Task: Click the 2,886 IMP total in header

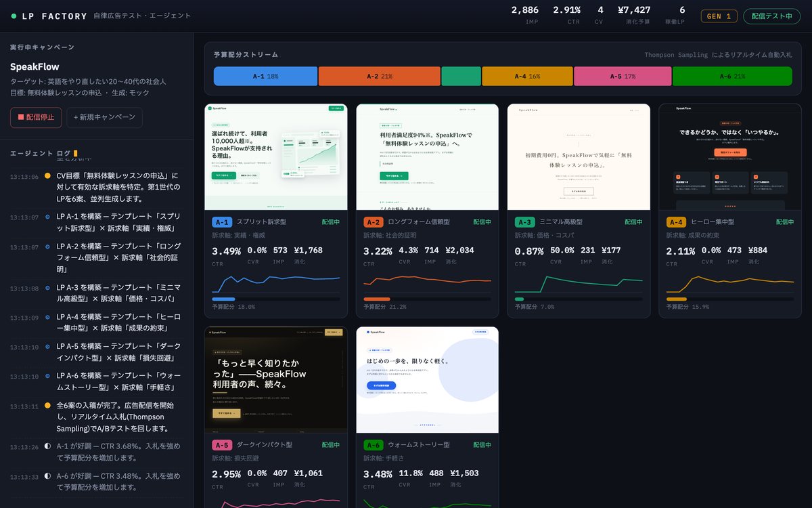Action: click(525, 10)
